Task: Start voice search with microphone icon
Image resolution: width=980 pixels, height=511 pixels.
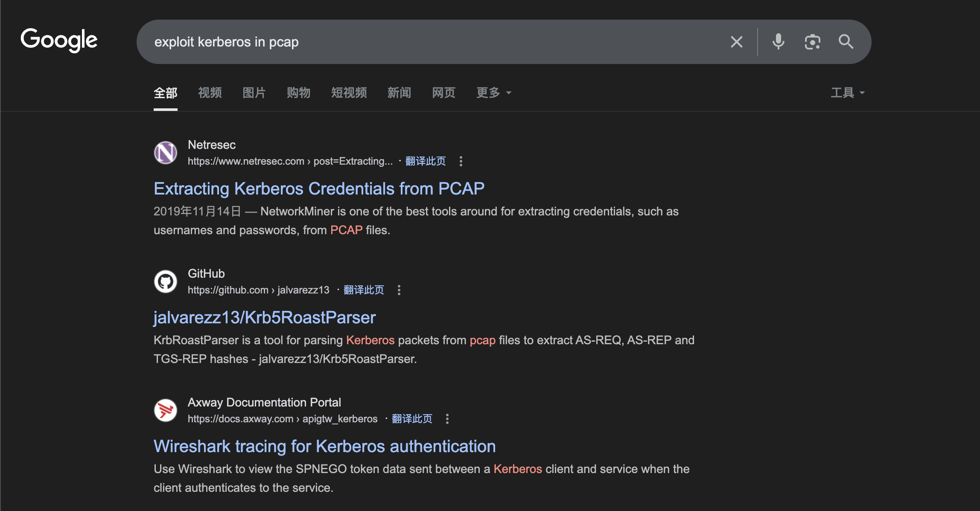Action: (x=778, y=42)
